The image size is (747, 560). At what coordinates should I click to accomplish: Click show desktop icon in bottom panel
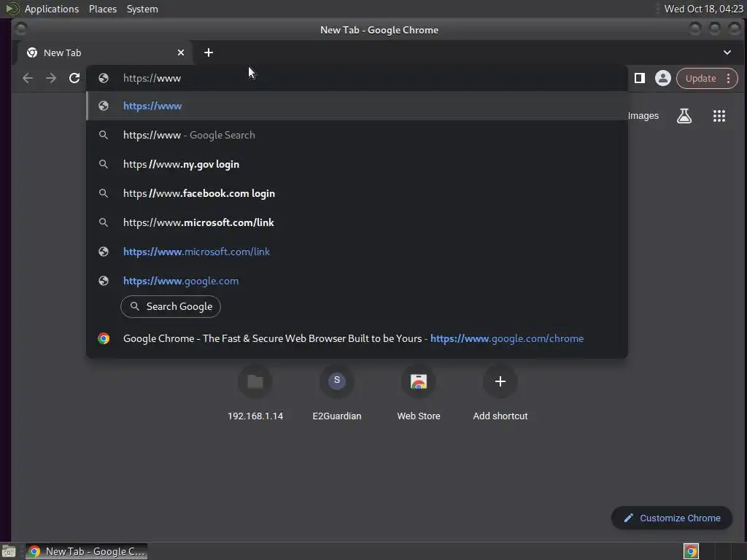click(9, 551)
